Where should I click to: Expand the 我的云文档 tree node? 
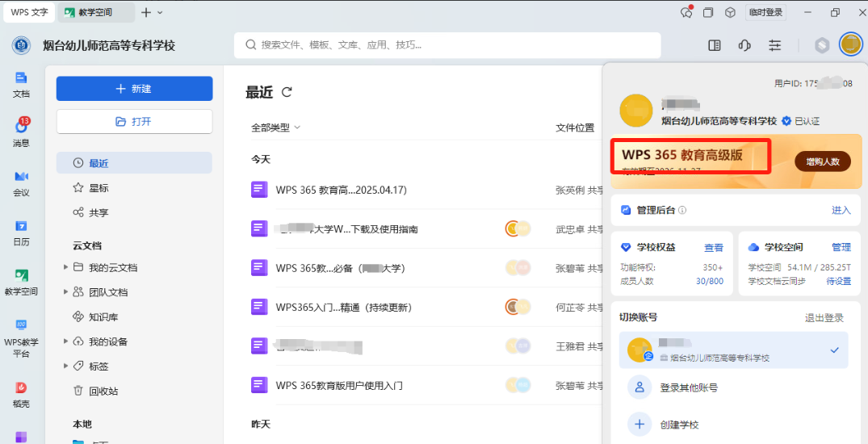66,268
